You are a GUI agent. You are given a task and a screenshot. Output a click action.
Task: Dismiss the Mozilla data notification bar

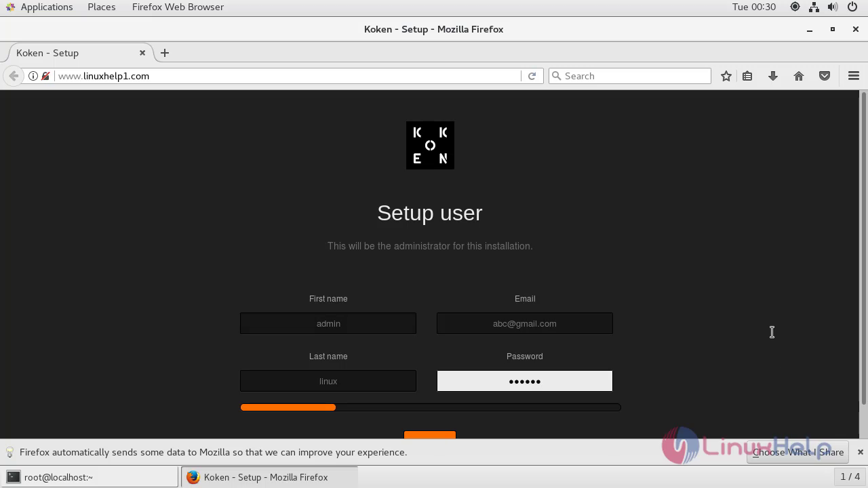[x=860, y=452]
